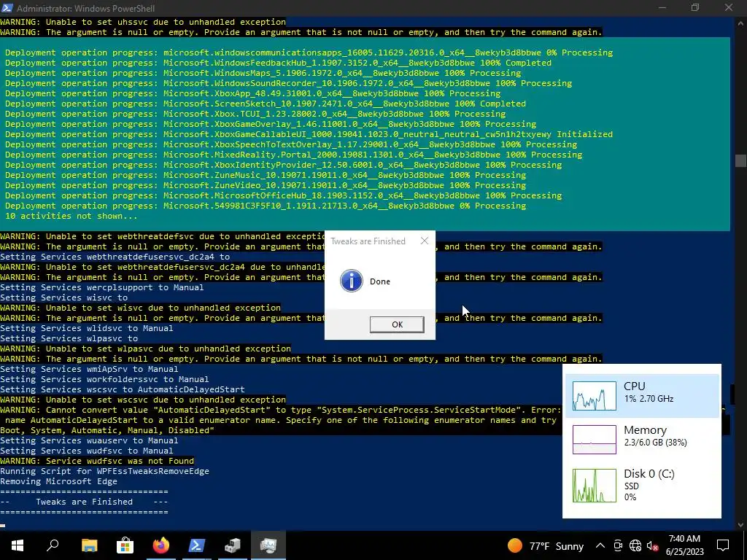Expand the hidden system tray icons chevron

pos(600,545)
